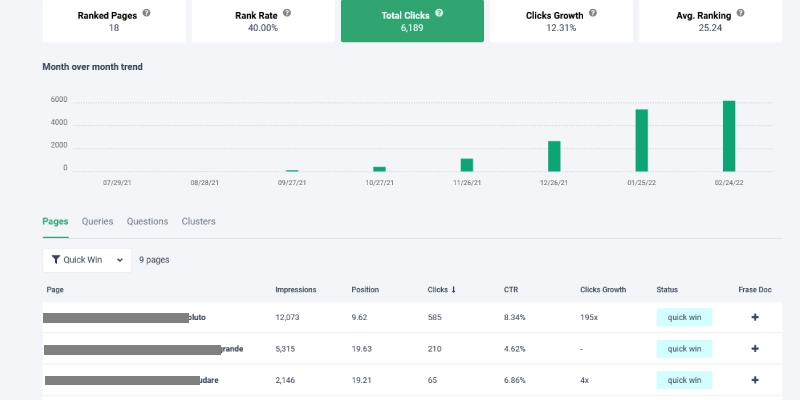This screenshot has width=800, height=400.
Task: Click the 8.34% CTR value
Action: [x=515, y=317]
